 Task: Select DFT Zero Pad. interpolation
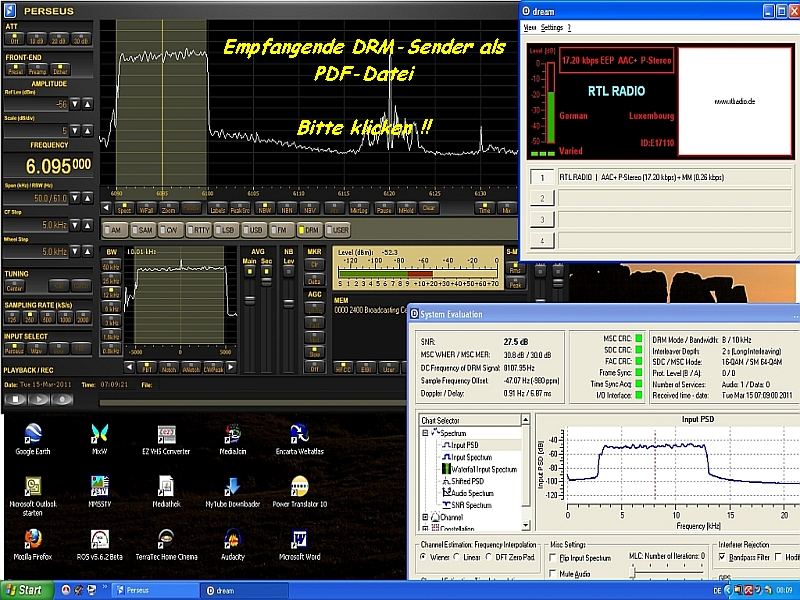[x=489, y=557]
